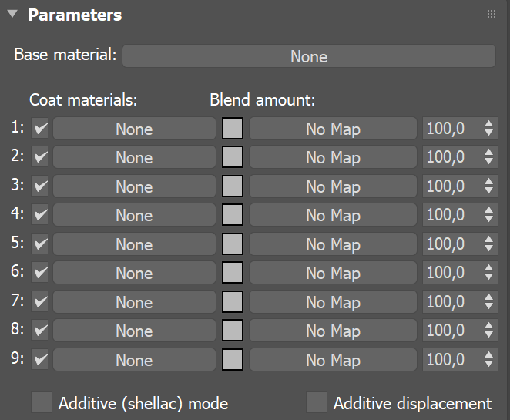Collapse the Parameters rollout triangle

13,15
